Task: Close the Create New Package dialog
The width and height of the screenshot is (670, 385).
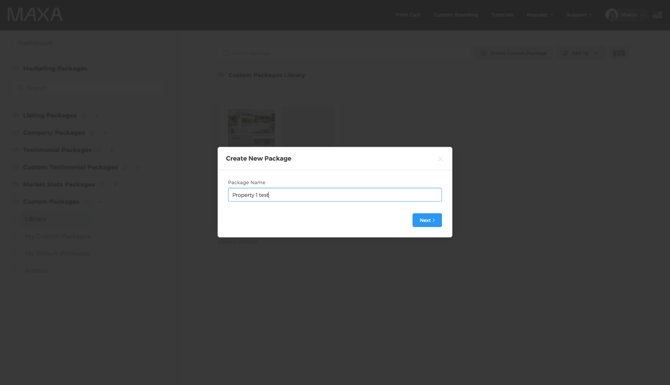Action: click(440, 159)
